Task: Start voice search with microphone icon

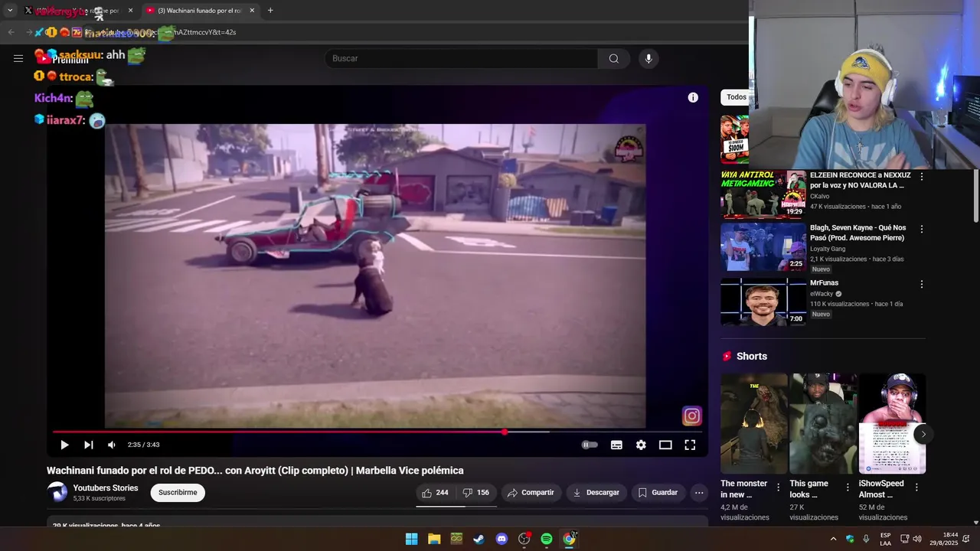Action: [x=648, y=58]
